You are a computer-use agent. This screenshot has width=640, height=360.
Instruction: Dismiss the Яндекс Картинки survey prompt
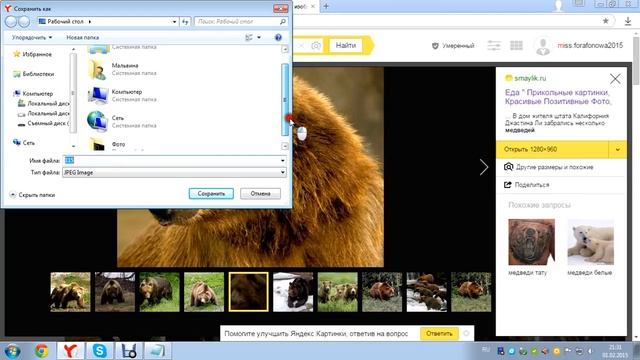[x=466, y=333]
